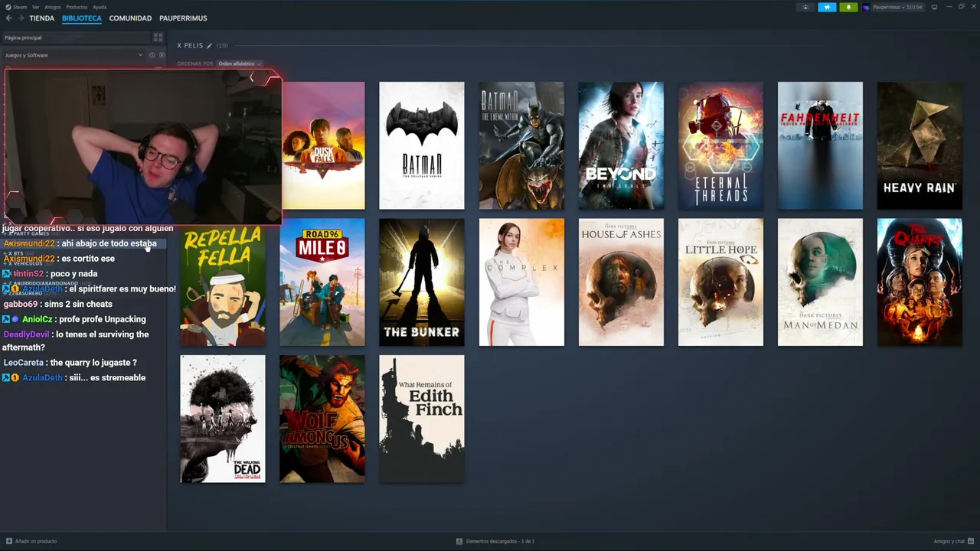Open Batman The Telltale Series cover
Screen dimensions: 980x551
point(422,145)
